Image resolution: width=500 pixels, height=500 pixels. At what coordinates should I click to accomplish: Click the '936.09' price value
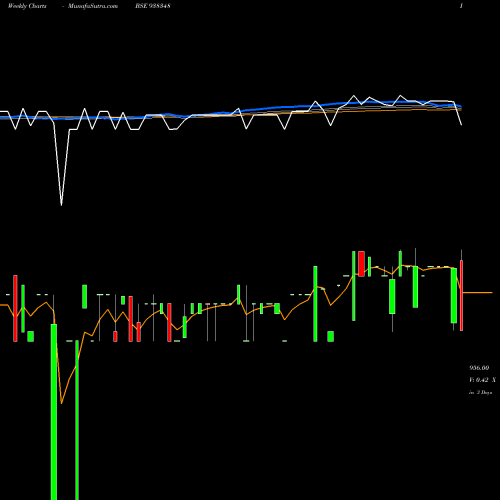(x=479, y=368)
